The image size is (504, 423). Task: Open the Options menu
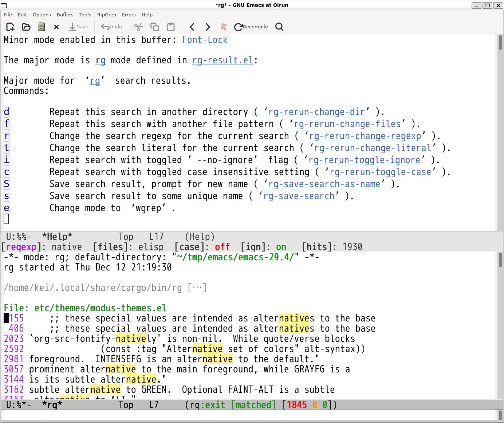click(42, 15)
